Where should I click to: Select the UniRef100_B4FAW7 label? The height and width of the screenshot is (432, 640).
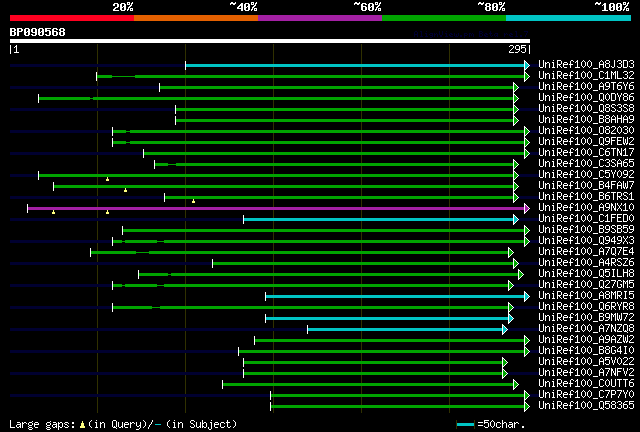[586, 186]
